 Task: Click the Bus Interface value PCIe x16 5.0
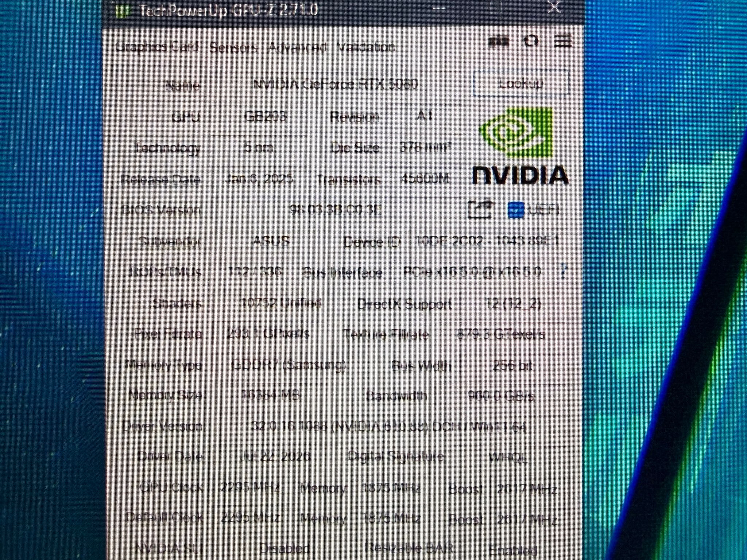click(473, 272)
